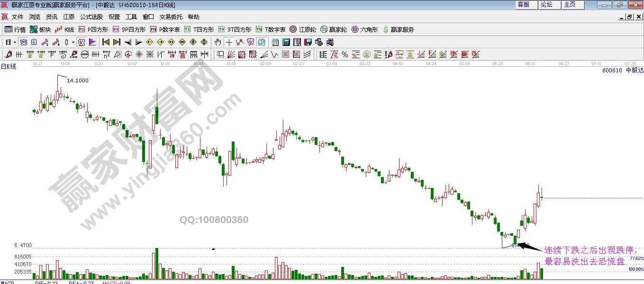This screenshot has width=644, height=284.
Task: Open the candlestick chart type dropdown
Action: point(73,42)
